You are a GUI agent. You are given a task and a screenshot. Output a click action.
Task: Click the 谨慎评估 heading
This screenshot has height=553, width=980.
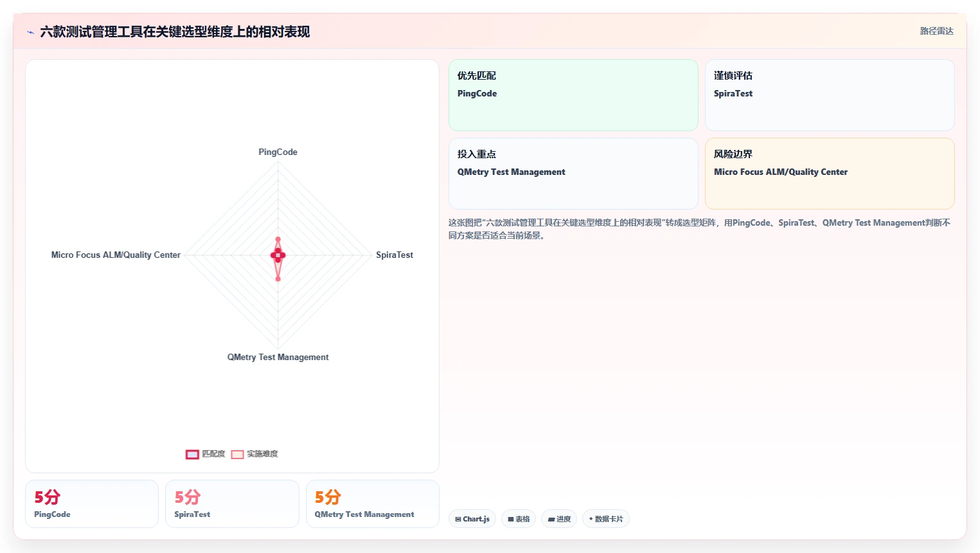pyautogui.click(x=733, y=76)
